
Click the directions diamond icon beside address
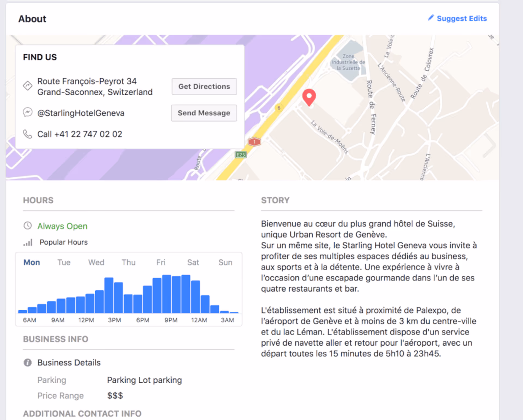point(28,86)
